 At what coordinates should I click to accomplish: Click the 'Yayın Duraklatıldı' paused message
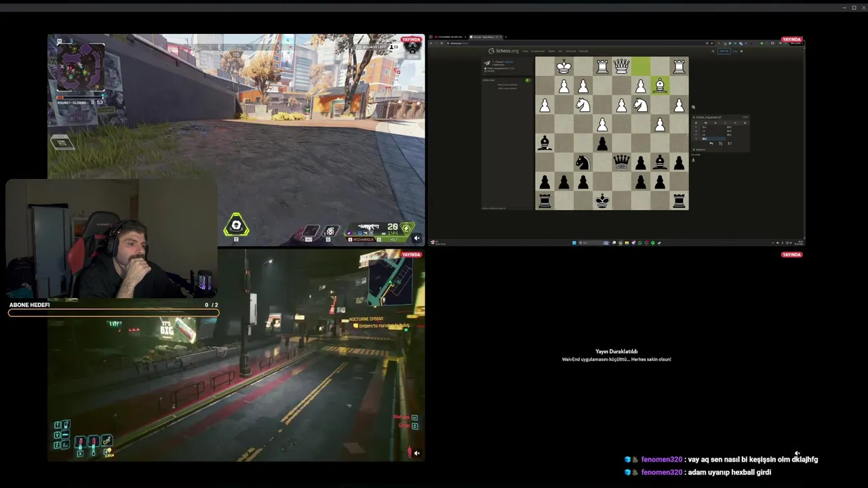[616, 351]
